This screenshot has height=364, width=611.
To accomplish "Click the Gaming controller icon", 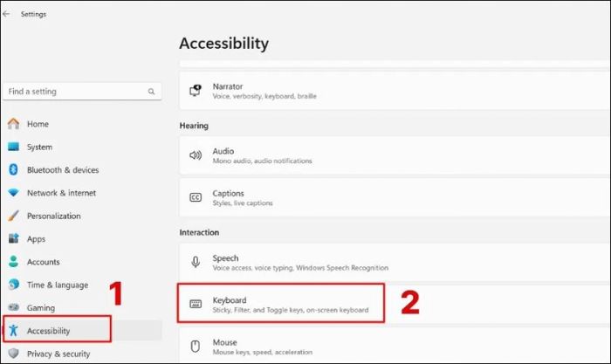I will click(x=13, y=307).
